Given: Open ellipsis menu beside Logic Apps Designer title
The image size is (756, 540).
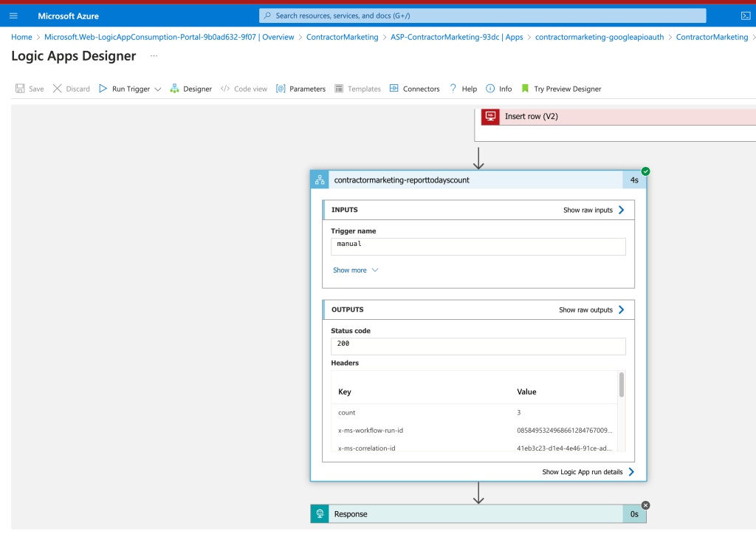Looking at the screenshot, I should (154, 56).
